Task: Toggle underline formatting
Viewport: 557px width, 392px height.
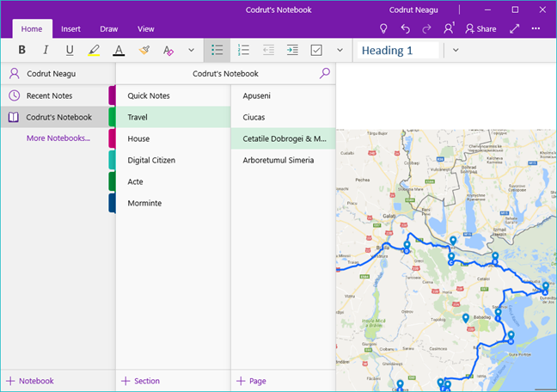Action: click(70, 50)
